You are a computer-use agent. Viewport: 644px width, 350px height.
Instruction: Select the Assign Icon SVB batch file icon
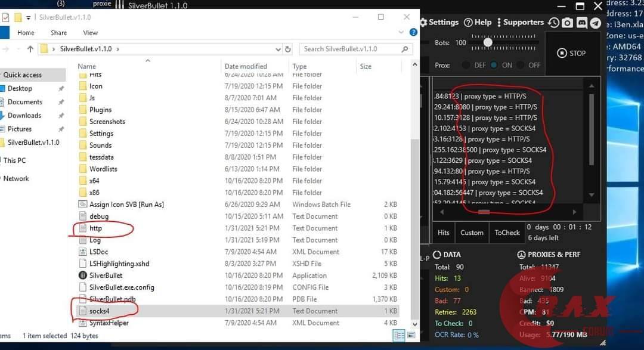coord(82,204)
